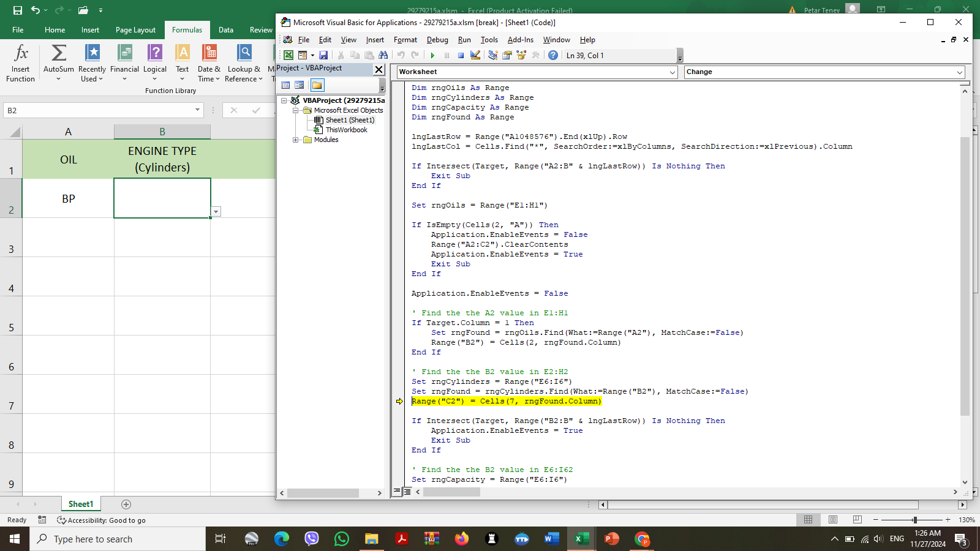Select Sheet1 (Sheet1) in project tree
The image size is (980, 551).
(x=350, y=120)
